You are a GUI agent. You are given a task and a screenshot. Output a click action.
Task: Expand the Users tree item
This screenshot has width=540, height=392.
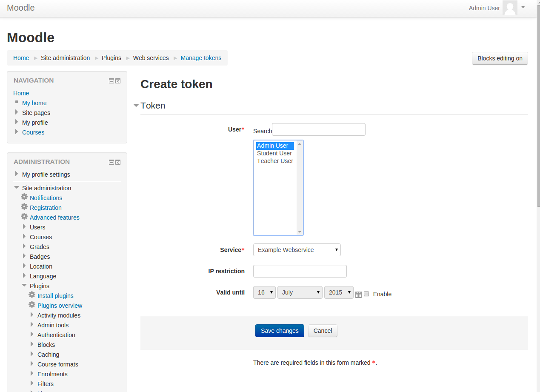click(x=25, y=227)
